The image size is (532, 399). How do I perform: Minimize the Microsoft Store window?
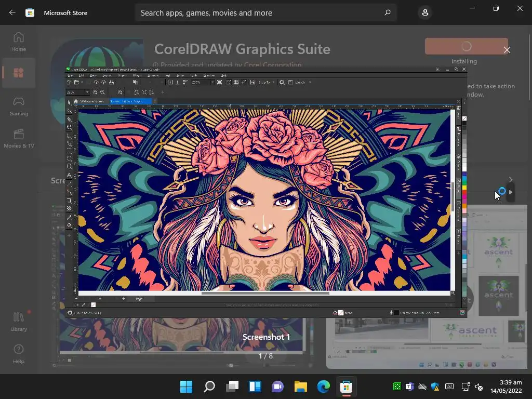coord(472,8)
